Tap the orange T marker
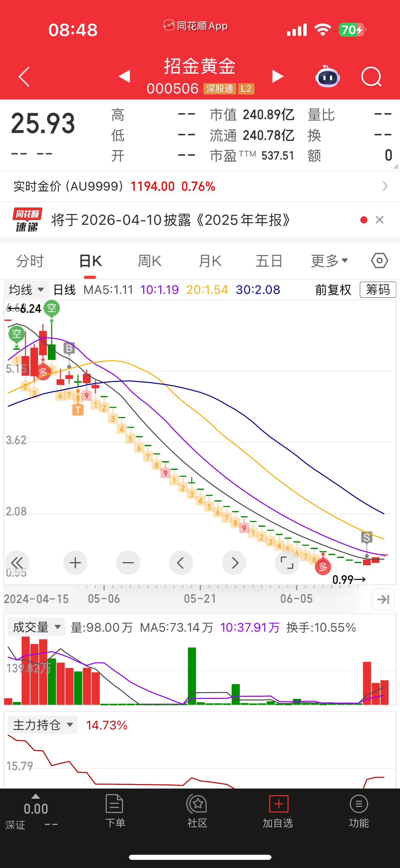The image size is (400, 868). (78, 410)
